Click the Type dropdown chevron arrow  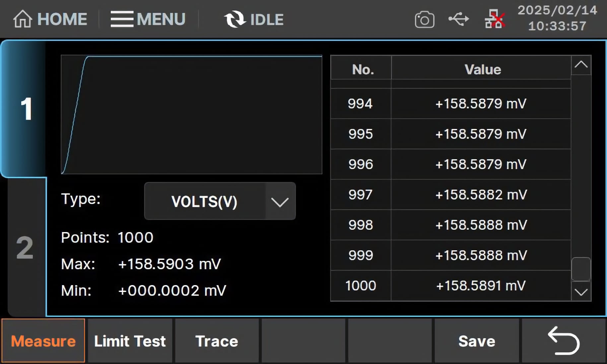[280, 202]
